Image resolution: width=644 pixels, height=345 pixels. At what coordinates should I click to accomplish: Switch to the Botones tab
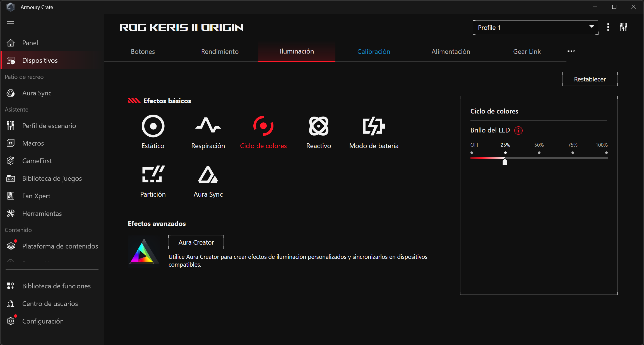pos(143,52)
